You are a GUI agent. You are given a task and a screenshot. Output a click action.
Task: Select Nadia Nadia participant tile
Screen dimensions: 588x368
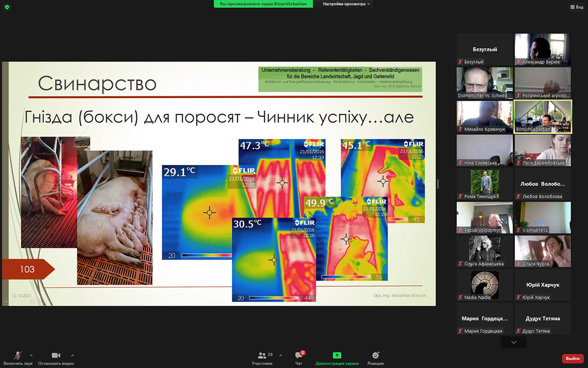tap(484, 285)
